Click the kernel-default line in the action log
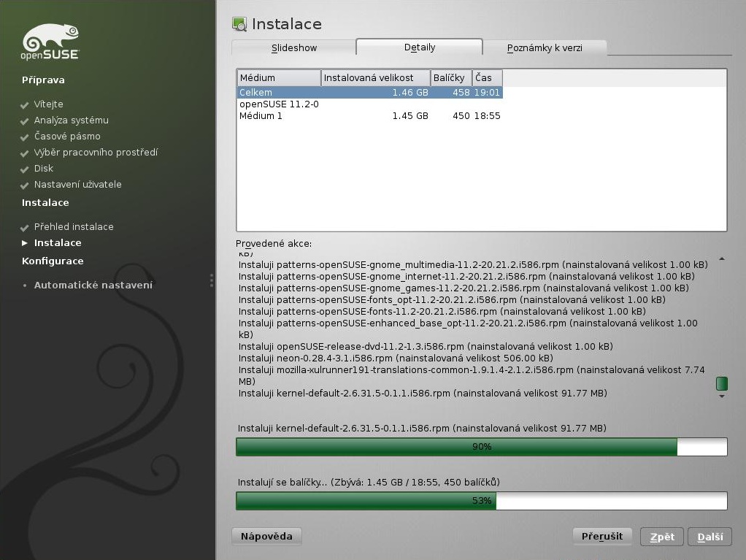The height and width of the screenshot is (560, 746). [423, 394]
